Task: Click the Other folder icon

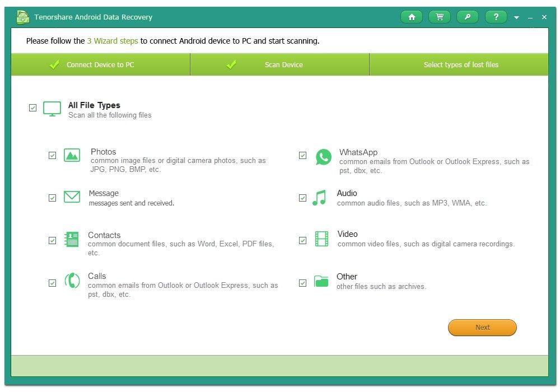Action: click(x=321, y=281)
